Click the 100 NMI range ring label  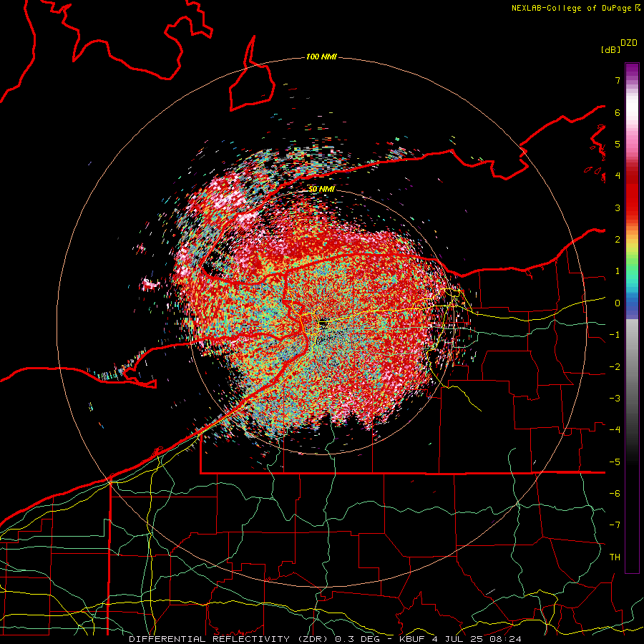(x=321, y=57)
